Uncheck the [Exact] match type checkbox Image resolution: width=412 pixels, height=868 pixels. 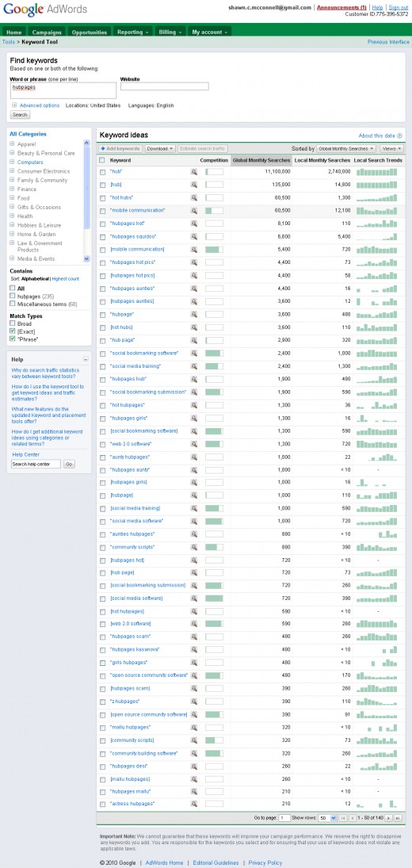pos(13,331)
